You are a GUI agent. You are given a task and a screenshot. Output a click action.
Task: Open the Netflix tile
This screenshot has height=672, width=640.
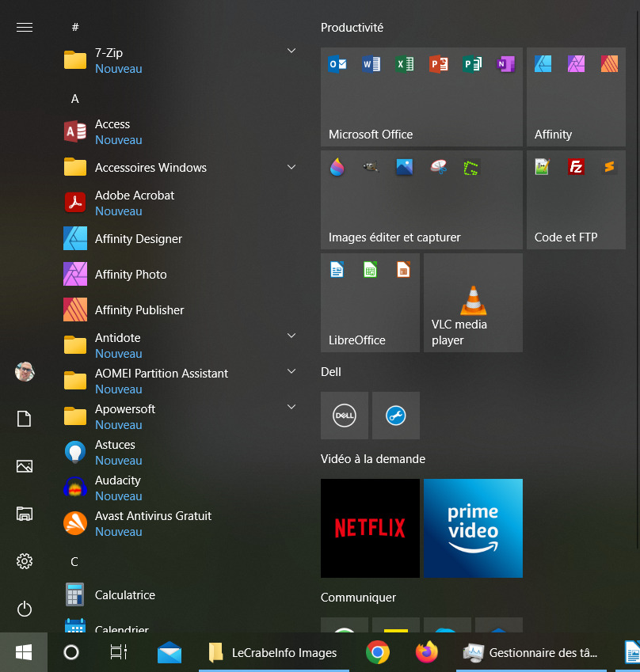click(x=370, y=528)
